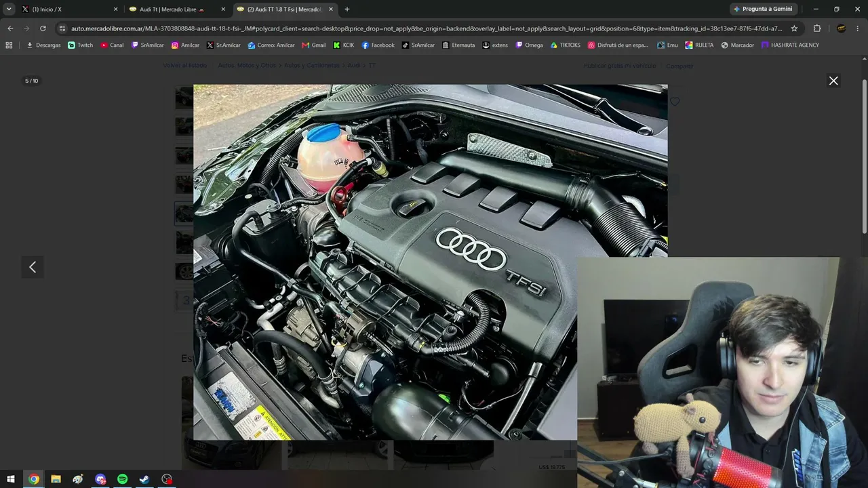Go to the previous gallery photo
Screen dimensions: 868x488
pos(33,267)
